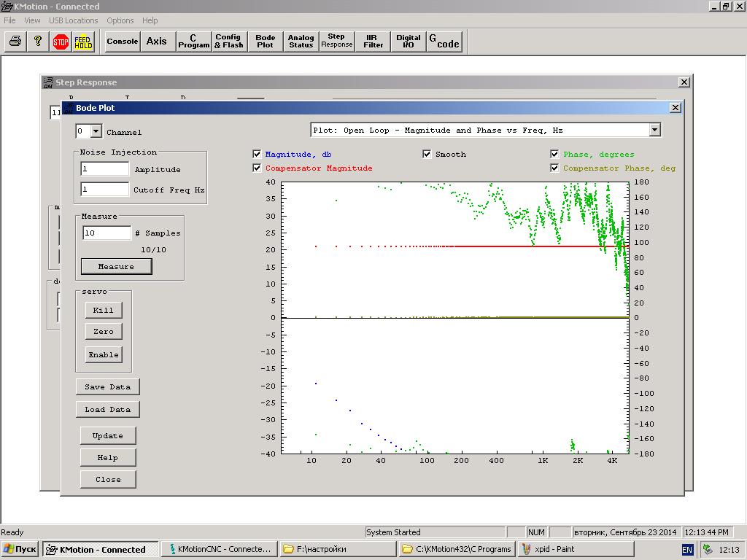The height and width of the screenshot is (560, 747).
Task: Click the Cutoff Freq Hz input field
Action: (x=104, y=190)
